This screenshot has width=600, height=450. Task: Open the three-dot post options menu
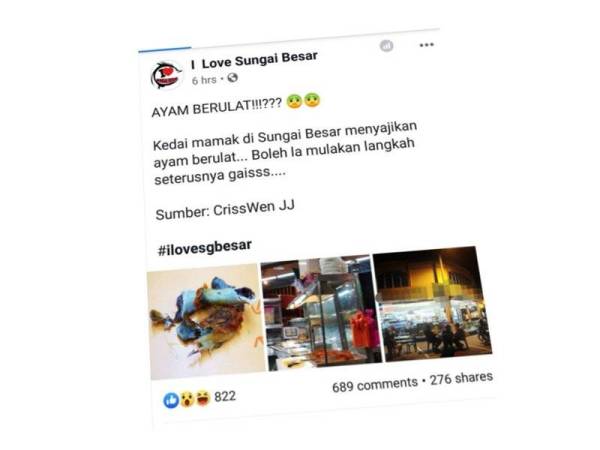click(x=426, y=45)
